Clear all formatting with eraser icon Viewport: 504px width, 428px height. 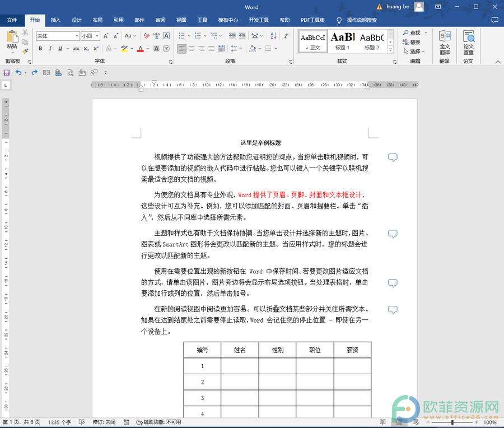(x=147, y=36)
